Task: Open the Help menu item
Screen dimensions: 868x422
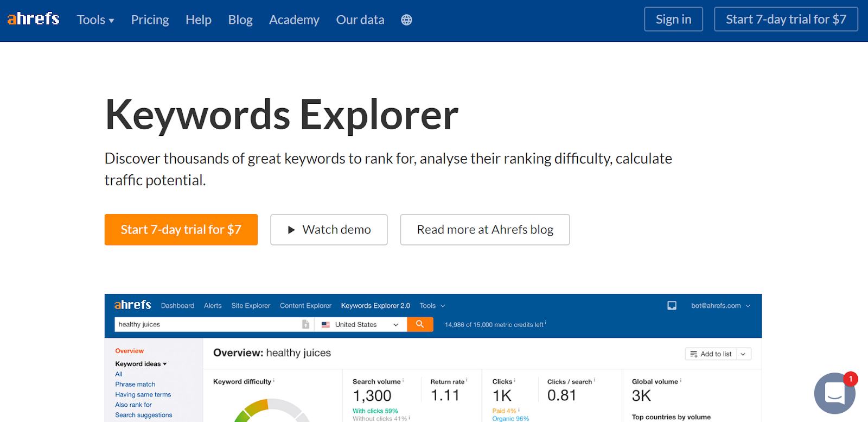Action: click(x=199, y=20)
